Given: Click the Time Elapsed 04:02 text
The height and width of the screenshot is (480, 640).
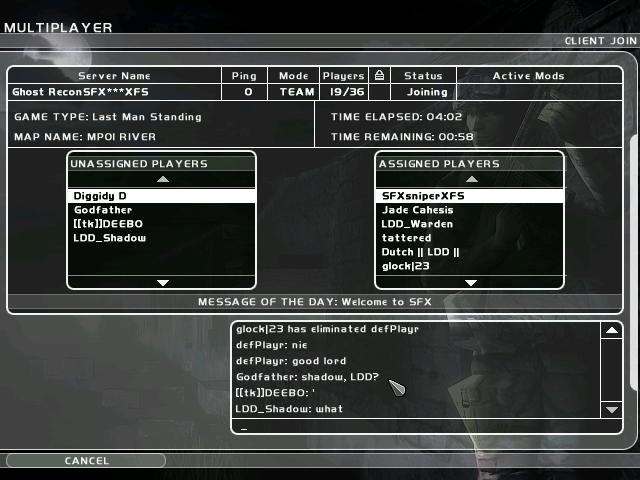Looking at the screenshot, I should coord(396,117).
